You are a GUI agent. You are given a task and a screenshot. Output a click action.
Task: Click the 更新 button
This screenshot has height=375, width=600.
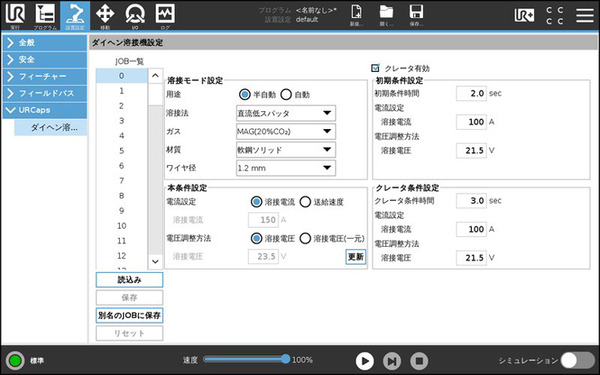[355, 257]
